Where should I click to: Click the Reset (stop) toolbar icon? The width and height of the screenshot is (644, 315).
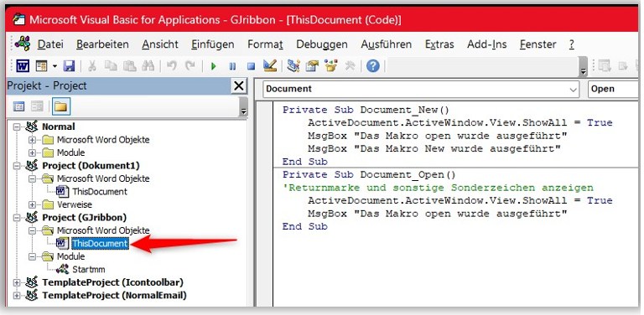[251, 66]
